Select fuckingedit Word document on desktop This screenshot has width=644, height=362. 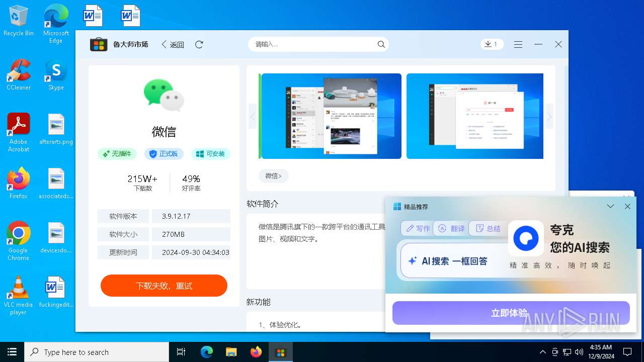[x=56, y=292]
